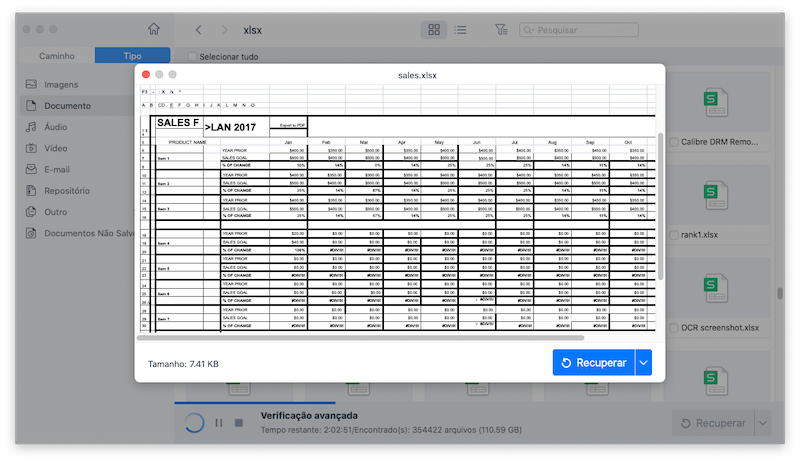Close the sales.xlsx preview window
Viewport: 800px width, 462px height.
click(x=146, y=74)
